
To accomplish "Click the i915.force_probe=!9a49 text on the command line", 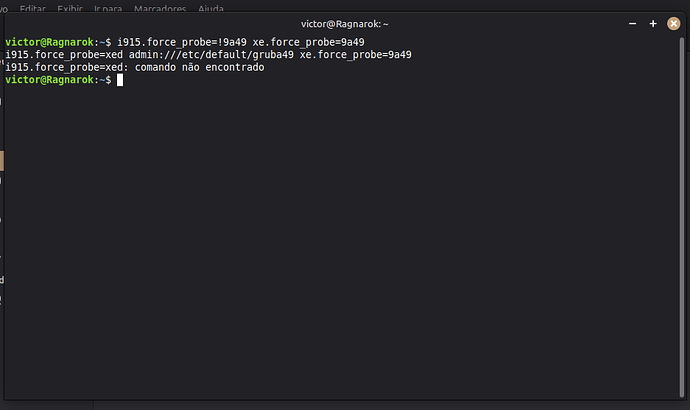I will coord(182,42).
